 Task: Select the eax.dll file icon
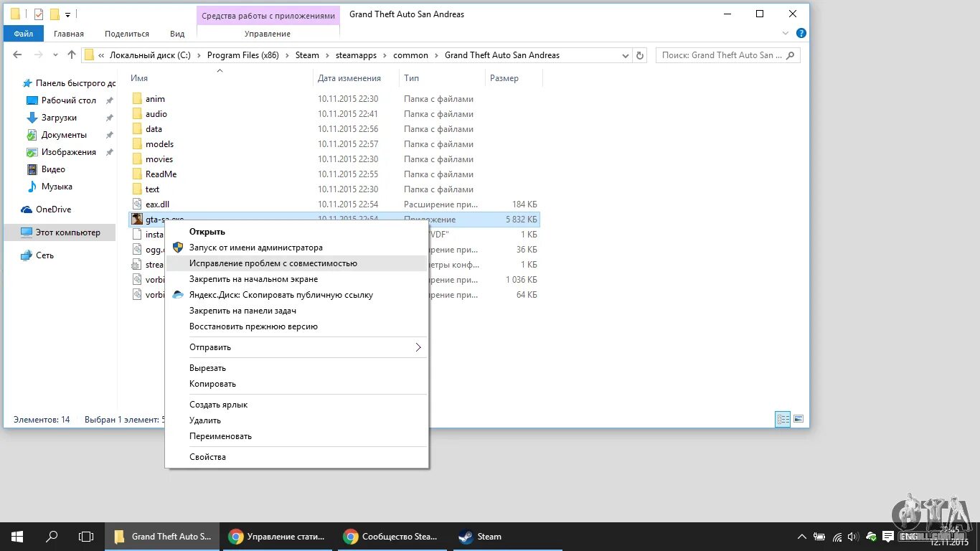pos(137,204)
